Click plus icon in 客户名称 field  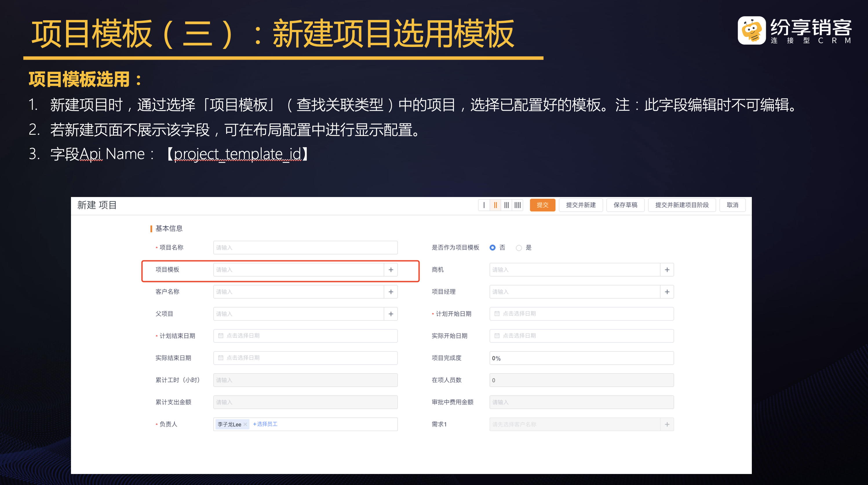(x=391, y=292)
